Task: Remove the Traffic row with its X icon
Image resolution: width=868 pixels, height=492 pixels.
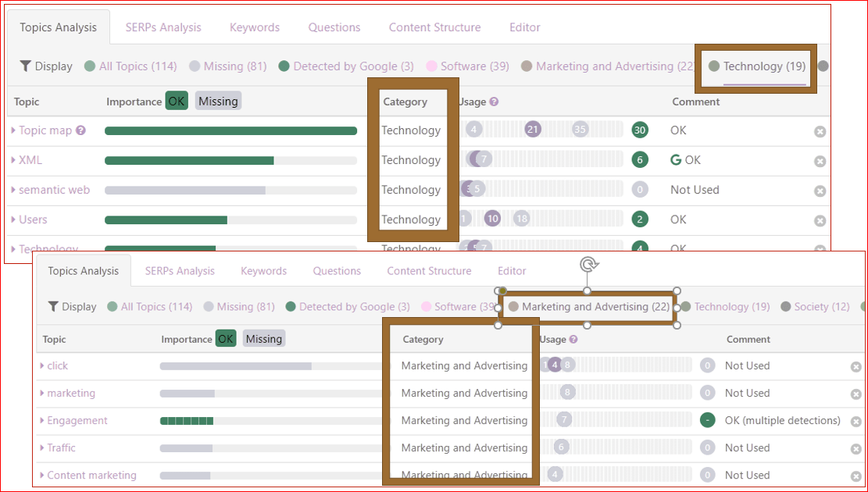Action: click(x=855, y=449)
